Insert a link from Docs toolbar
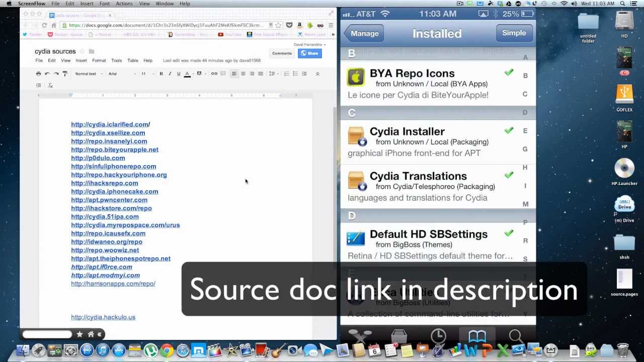 click(214, 74)
